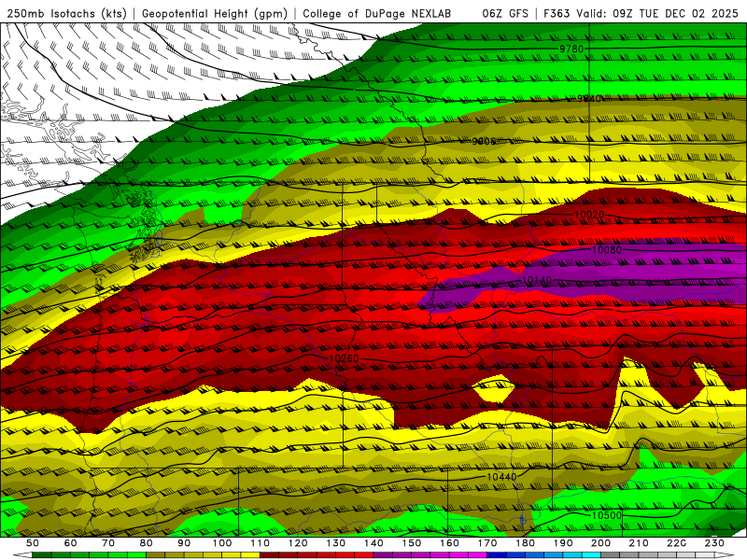The width and height of the screenshot is (747, 560).
Task: Pick the cyan swatch just before 200
Action: [x=591, y=554]
